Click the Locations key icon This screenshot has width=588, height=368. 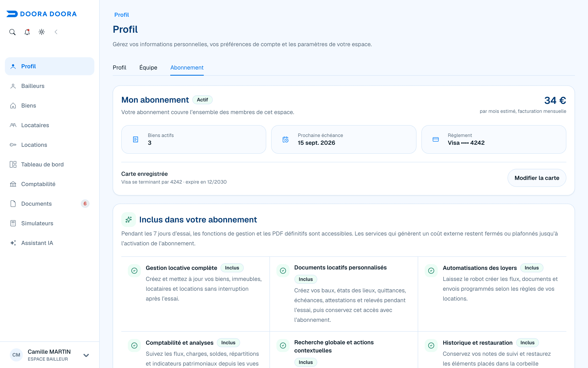[13, 145]
